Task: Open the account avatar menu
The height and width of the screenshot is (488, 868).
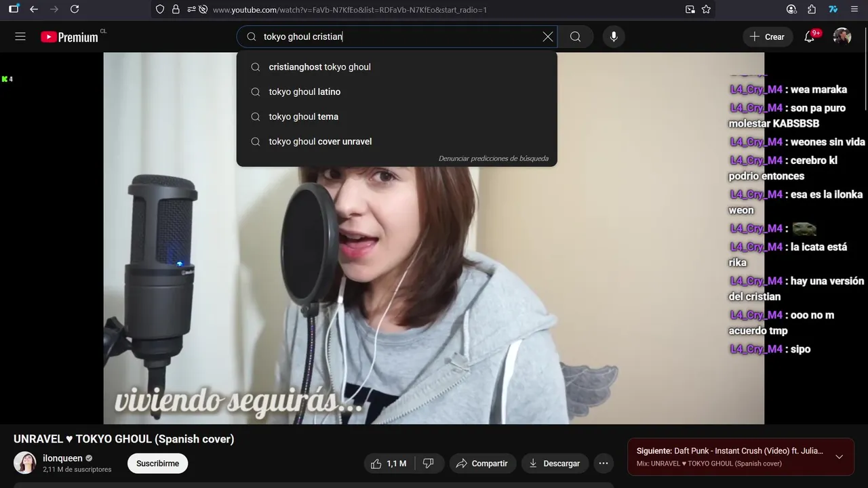Action: [x=842, y=37]
